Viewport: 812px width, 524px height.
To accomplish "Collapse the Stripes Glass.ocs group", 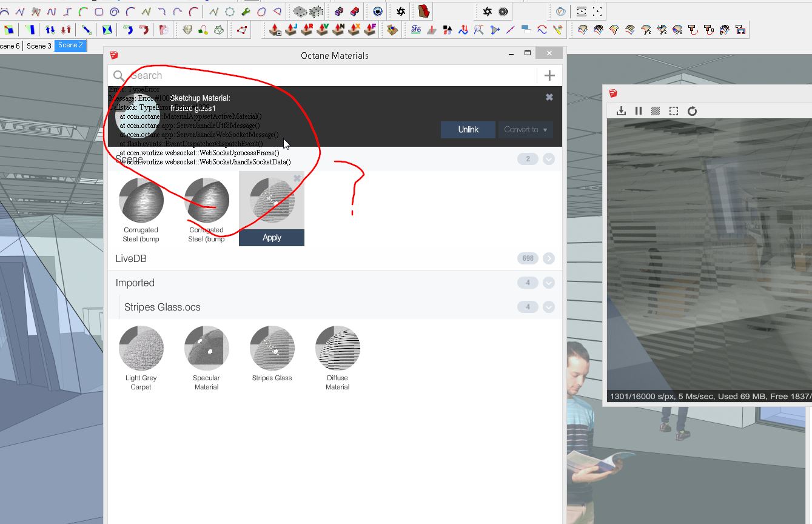I will [x=549, y=307].
